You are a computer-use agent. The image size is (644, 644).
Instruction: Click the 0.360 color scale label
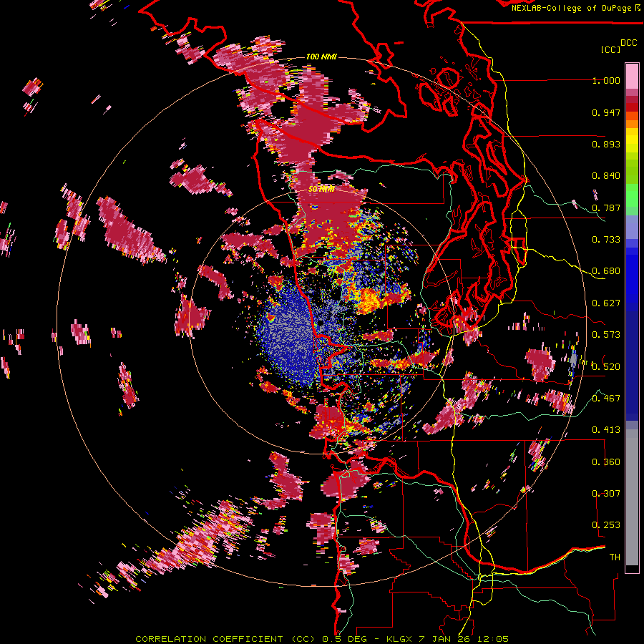606,462
